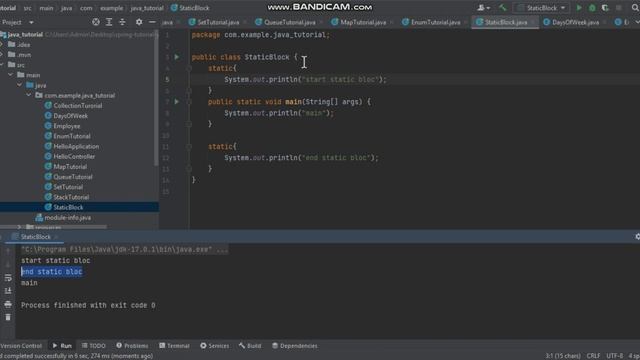Image resolution: width=640 pixels, height=360 pixels.
Task: Open the Terminal tool window
Action: pyautogui.click(x=174, y=346)
